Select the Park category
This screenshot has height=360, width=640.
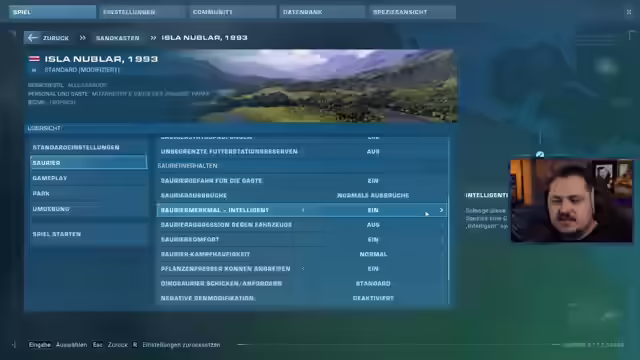pyautogui.click(x=89, y=193)
